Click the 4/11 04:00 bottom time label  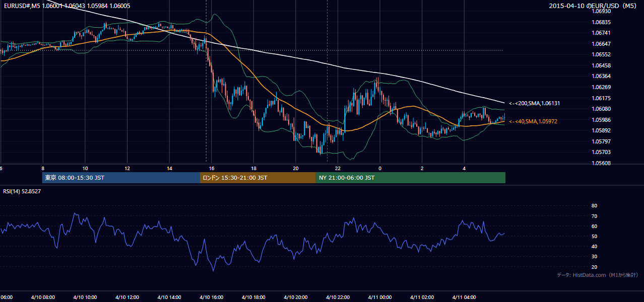tap(464, 297)
